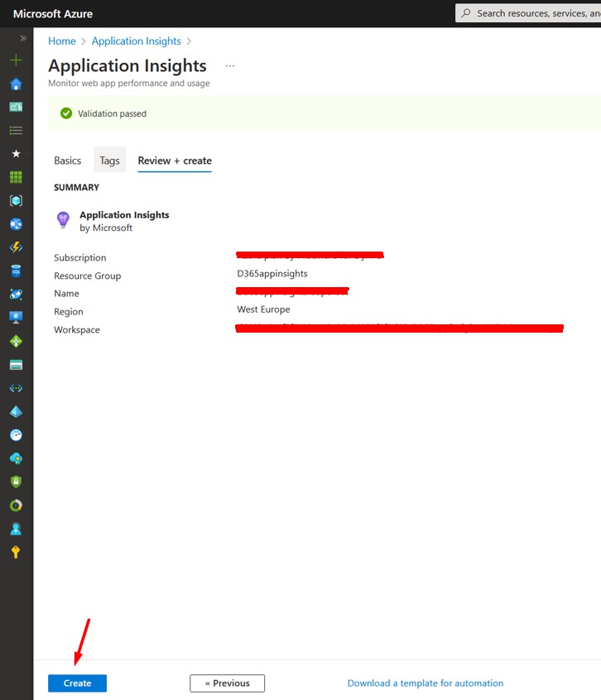Open Function App lightning bolt icon
Screen dimensions: 601x700
tap(16, 247)
